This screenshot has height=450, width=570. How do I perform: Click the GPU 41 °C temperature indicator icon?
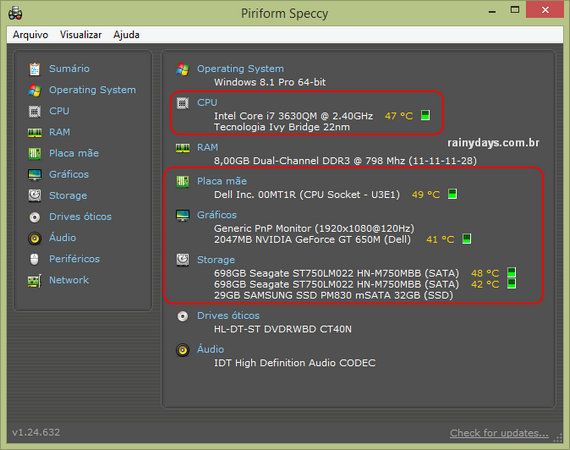(x=466, y=239)
